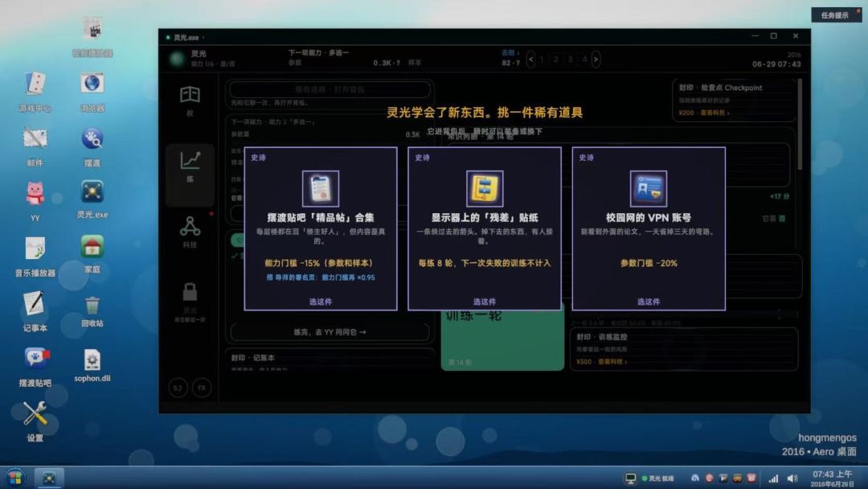Click the 练完，去 YY 问问它 button

click(x=330, y=331)
